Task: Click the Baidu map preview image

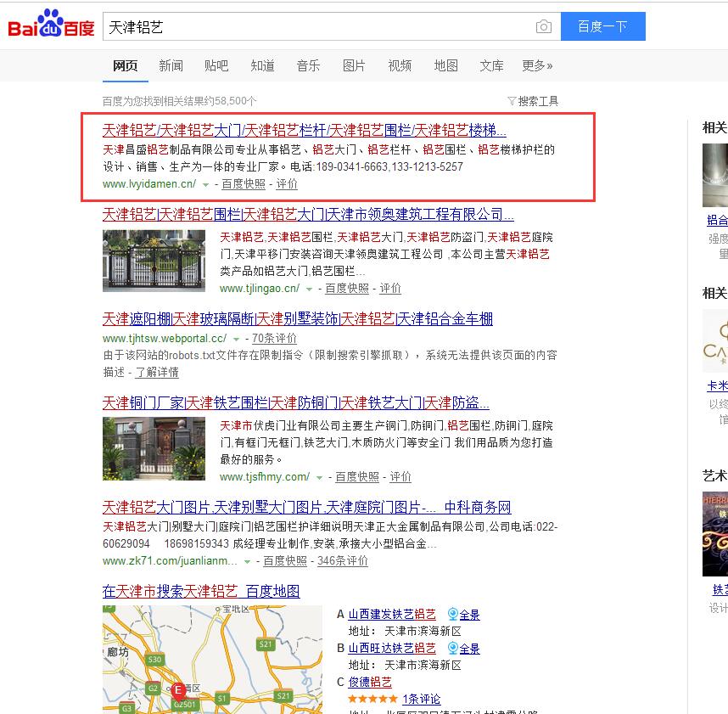Action: tap(212, 660)
